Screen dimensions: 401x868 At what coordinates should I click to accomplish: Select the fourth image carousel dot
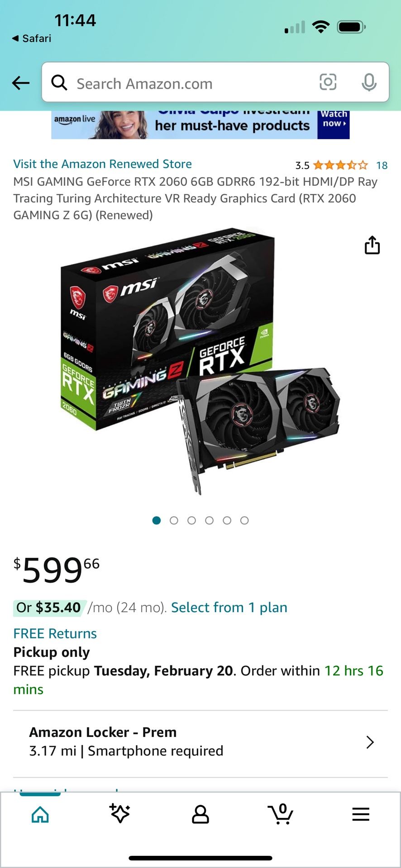coord(209,520)
